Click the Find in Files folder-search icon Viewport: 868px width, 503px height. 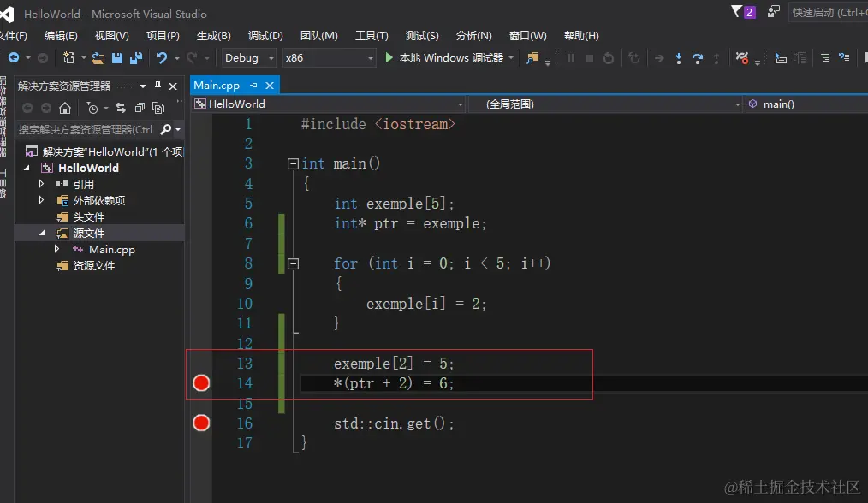pyautogui.click(x=532, y=57)
